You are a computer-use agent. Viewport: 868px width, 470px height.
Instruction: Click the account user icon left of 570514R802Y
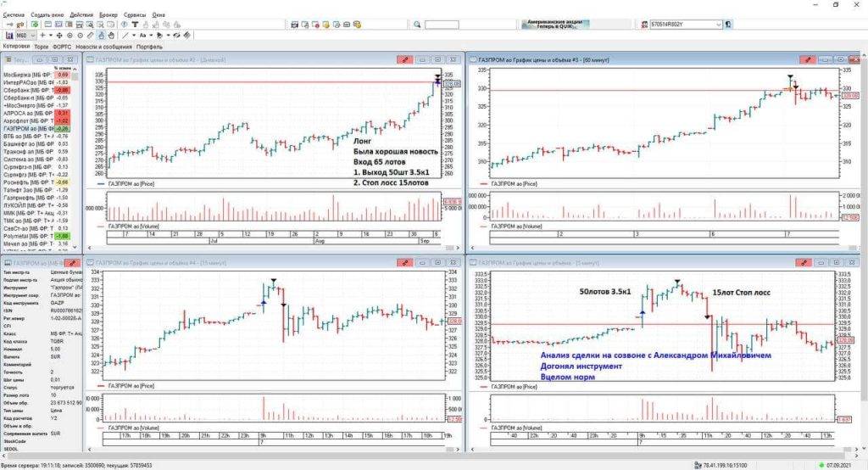pos(644,25)
